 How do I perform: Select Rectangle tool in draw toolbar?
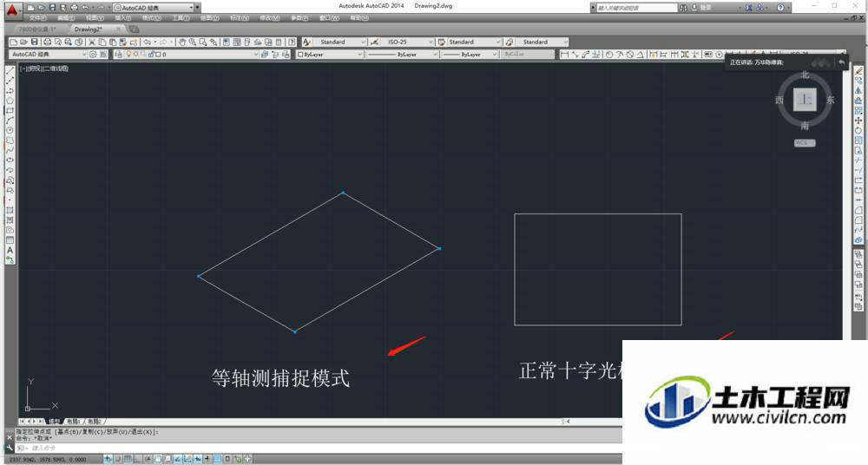coord(10,111)
